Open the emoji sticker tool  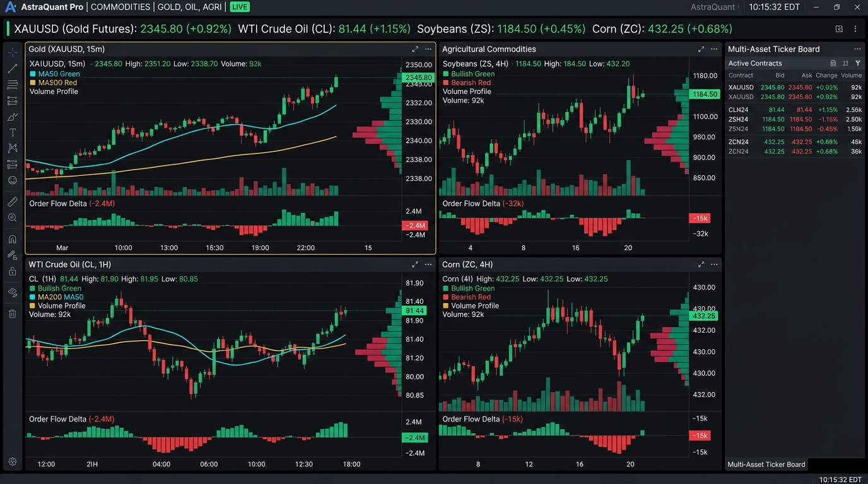13,180
